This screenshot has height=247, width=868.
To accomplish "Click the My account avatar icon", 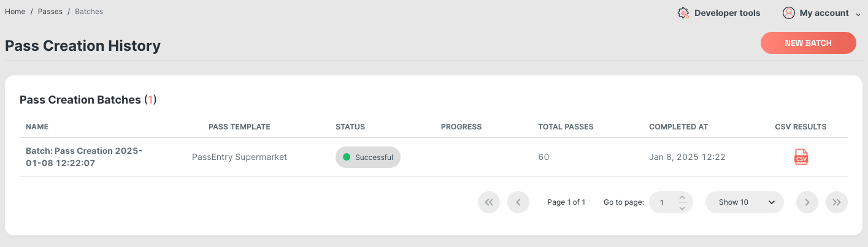I will tap(789, 13).
